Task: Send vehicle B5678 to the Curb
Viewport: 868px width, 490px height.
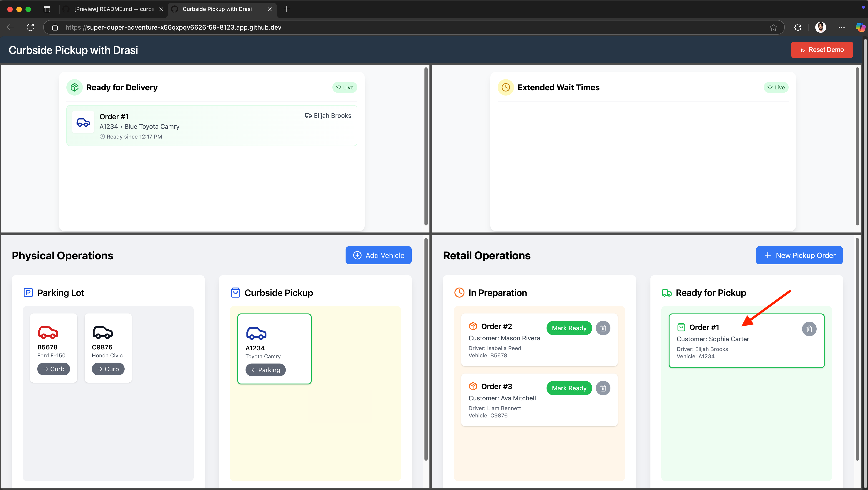Action: [x=53, y=369]
